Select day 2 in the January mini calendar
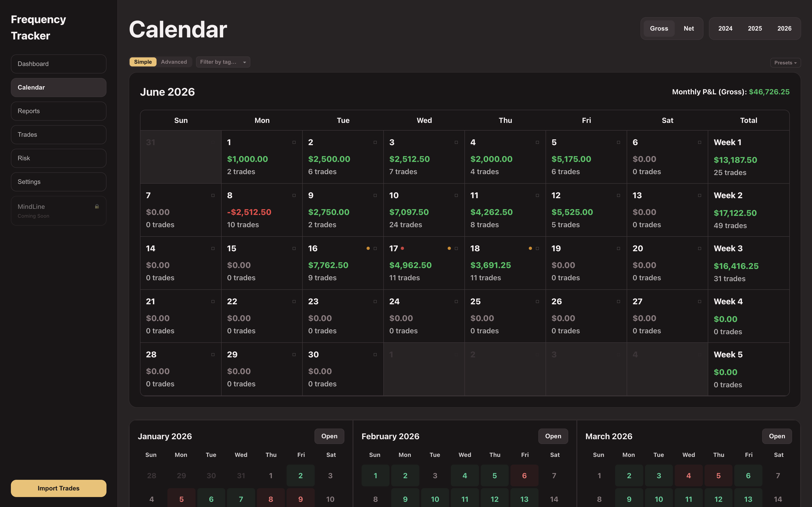812x507 pixels. coord(300,475)
